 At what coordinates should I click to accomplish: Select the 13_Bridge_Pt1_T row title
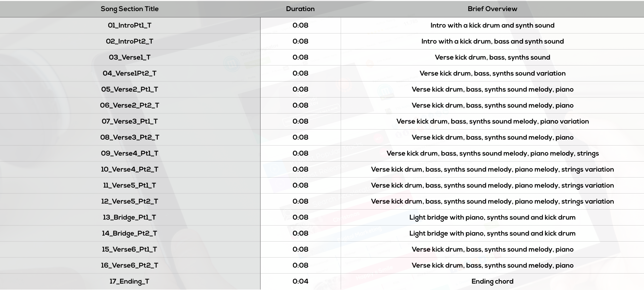point(129,217)
